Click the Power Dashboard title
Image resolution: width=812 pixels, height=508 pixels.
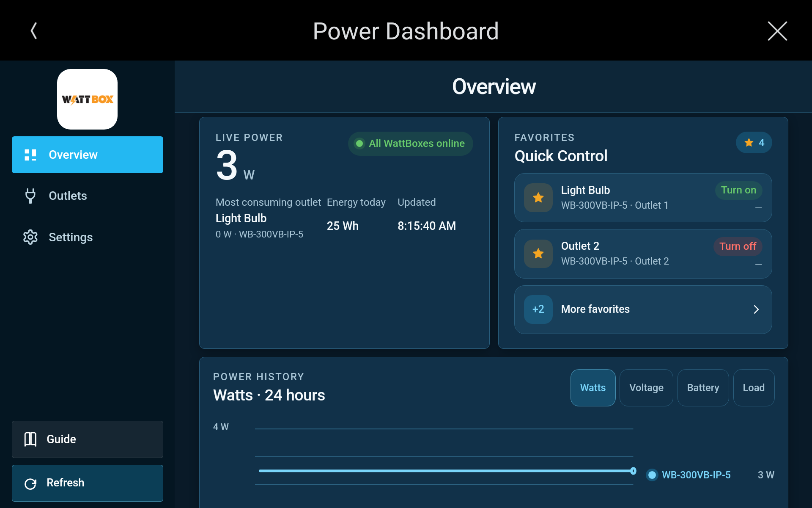pos(406,31)
